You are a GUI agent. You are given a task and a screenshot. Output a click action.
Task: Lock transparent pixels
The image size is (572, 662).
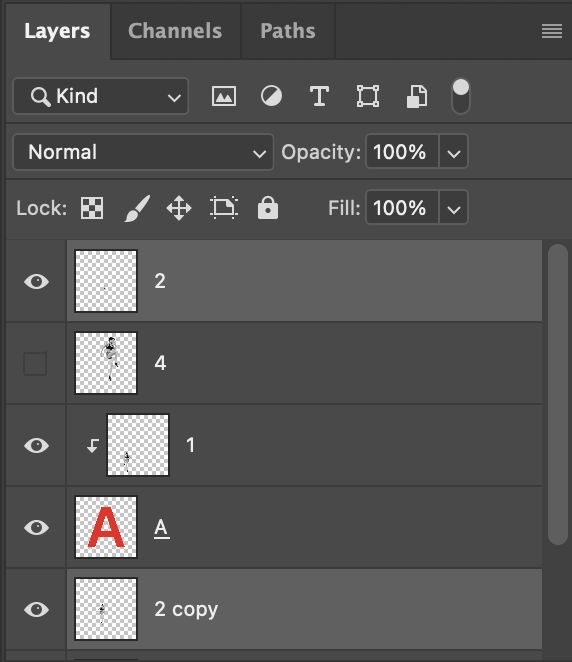pos(92,208)
